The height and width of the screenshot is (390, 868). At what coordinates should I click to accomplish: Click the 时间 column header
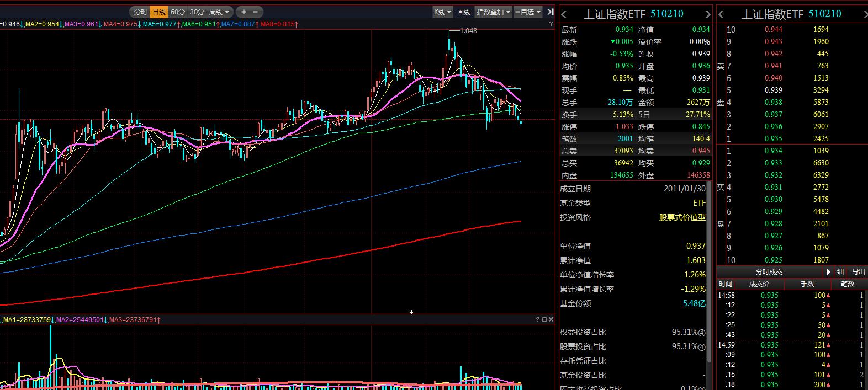pyautogui.click(x=726, y=284)
